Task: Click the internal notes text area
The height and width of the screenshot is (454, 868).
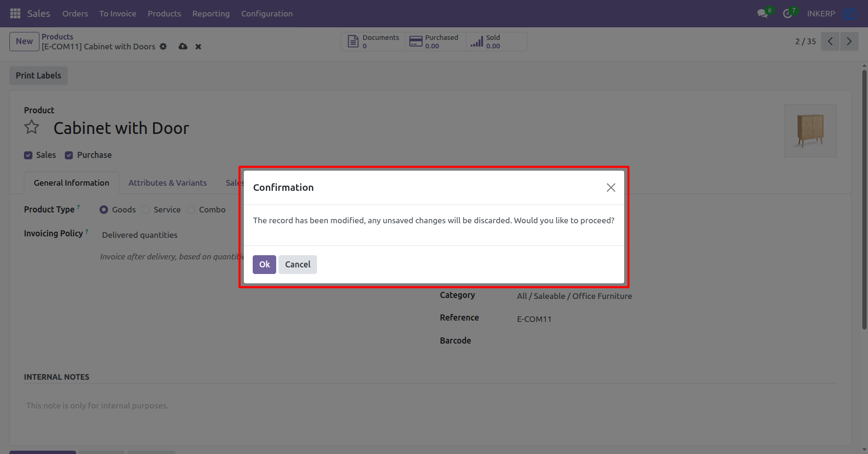Action: tap(430, 406)
